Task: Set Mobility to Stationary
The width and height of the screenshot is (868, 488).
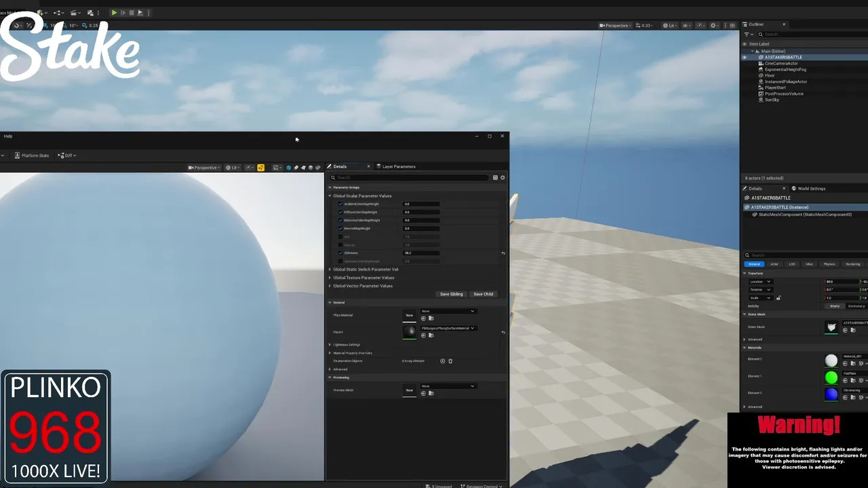Action: 856,306
